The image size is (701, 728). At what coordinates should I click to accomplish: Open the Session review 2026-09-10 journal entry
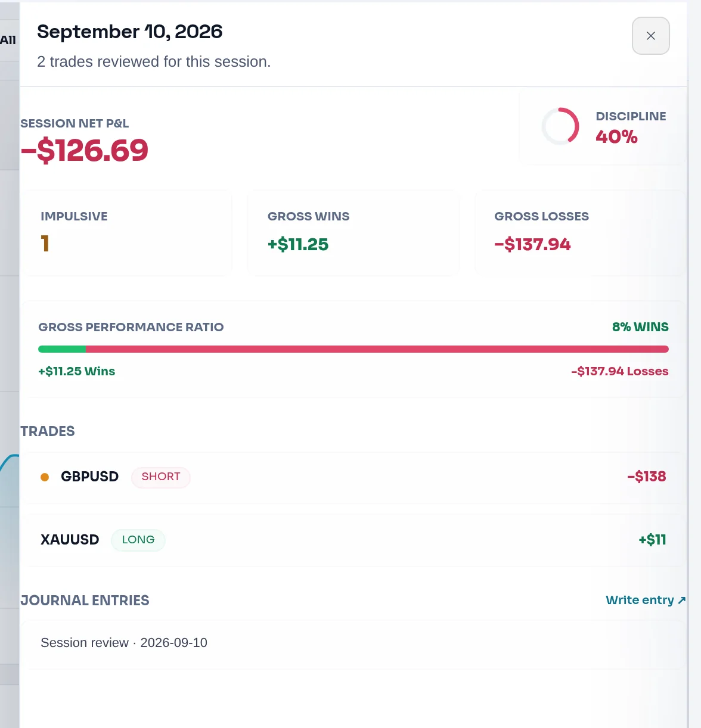[x=353, y=643]
